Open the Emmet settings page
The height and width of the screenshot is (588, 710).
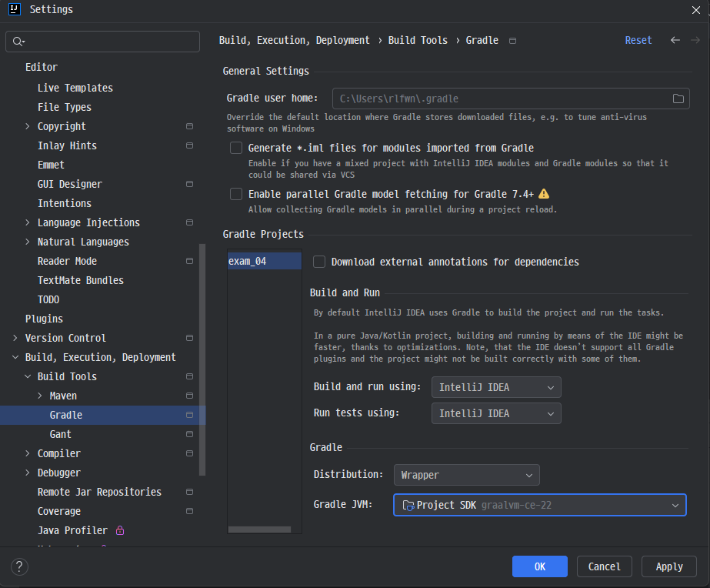point(51,165)
